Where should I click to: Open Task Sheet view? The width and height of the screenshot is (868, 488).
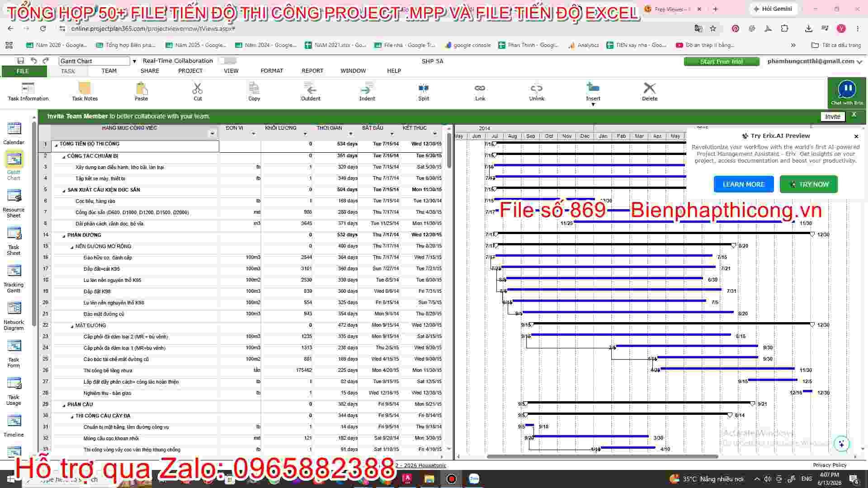tap(14, 241)
